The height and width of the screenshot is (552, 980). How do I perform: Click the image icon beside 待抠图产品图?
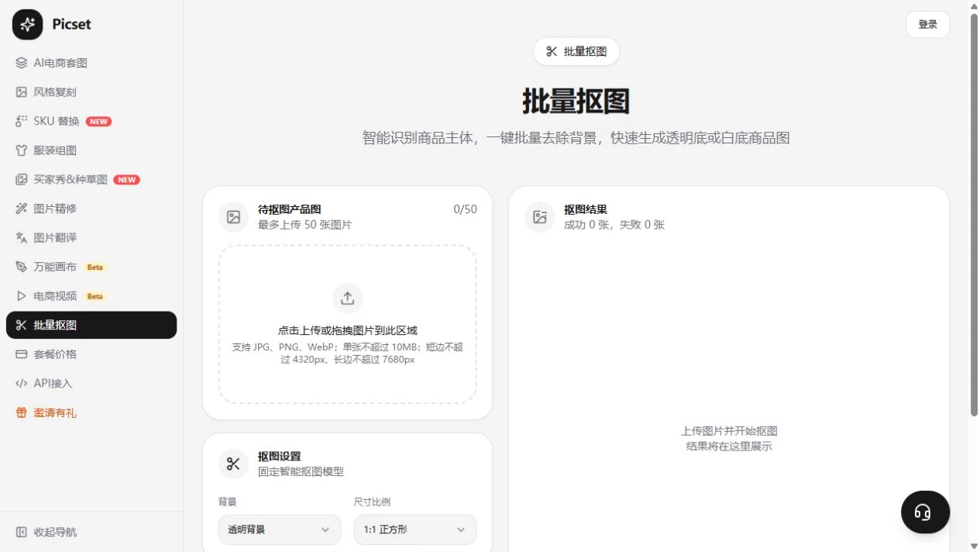click(x=234, y=217)
